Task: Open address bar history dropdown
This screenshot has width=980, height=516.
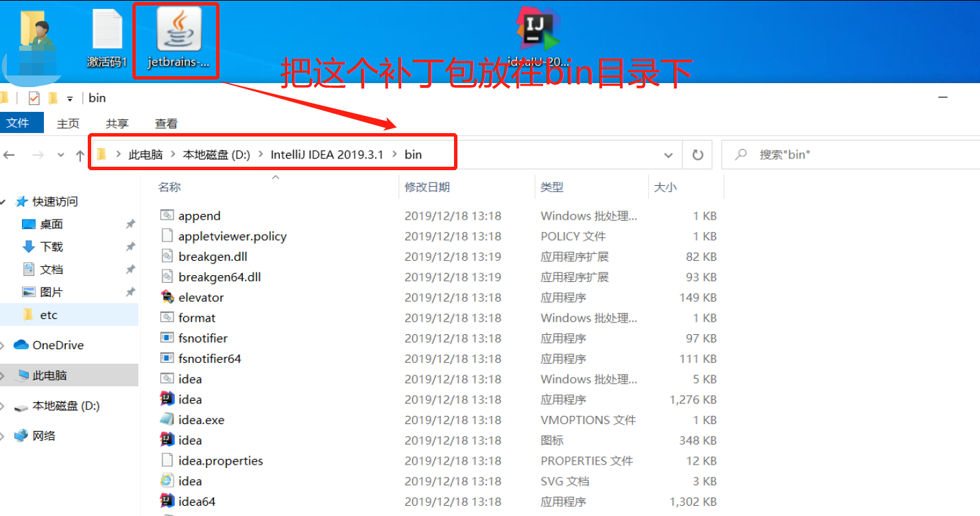Action: [669, 155]
